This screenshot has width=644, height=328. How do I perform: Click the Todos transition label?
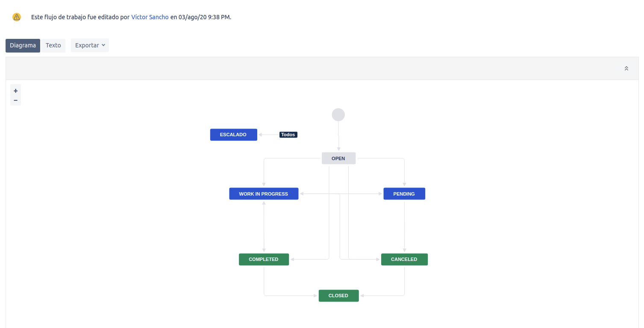[288, 135]
